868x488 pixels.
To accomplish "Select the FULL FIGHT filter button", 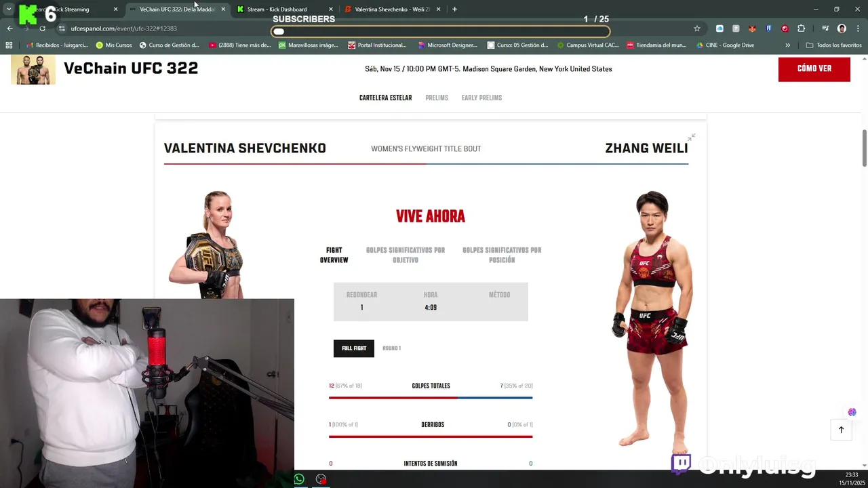I will [353, 348].
